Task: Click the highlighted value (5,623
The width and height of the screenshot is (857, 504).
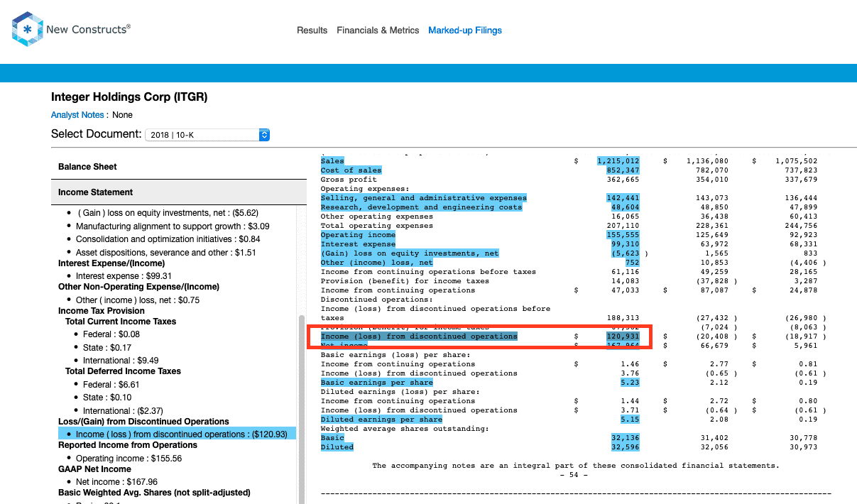Action: click(625, 253)
